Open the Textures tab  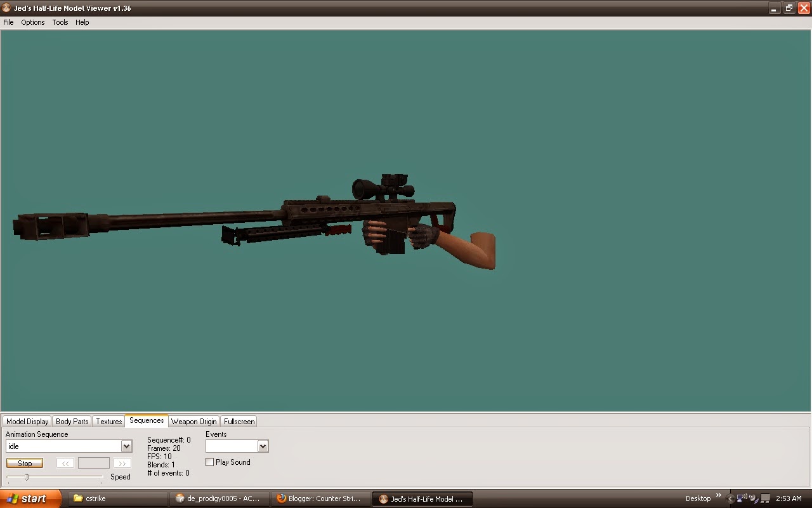(109, 421)
